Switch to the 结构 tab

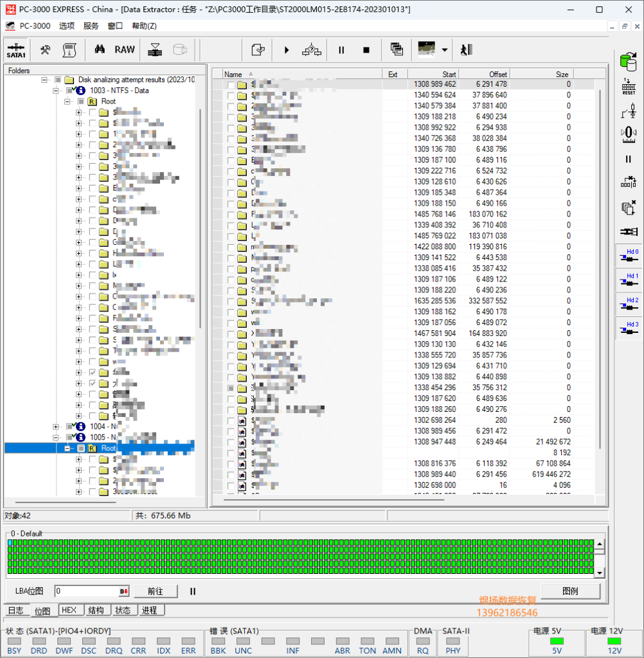coord(96,610)
